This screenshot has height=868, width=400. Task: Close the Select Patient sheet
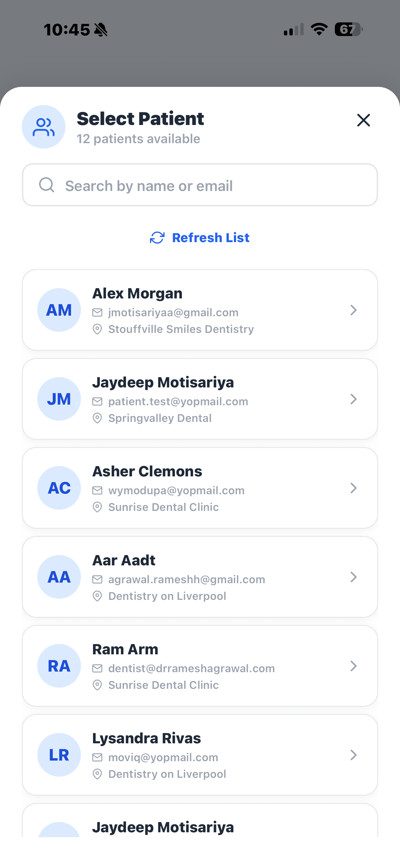pyautogui.click(x=363, y=120)
